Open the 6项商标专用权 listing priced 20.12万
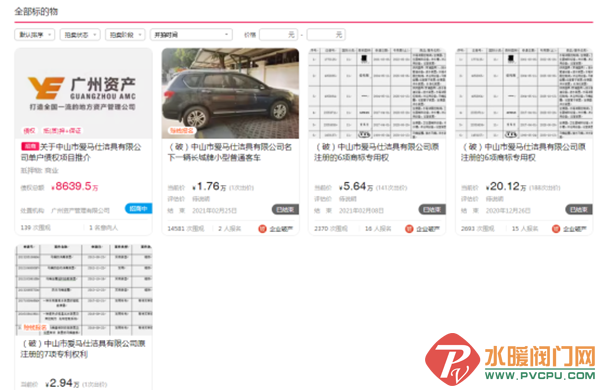Viewport: 600px width, 390px height. (523, 152)
